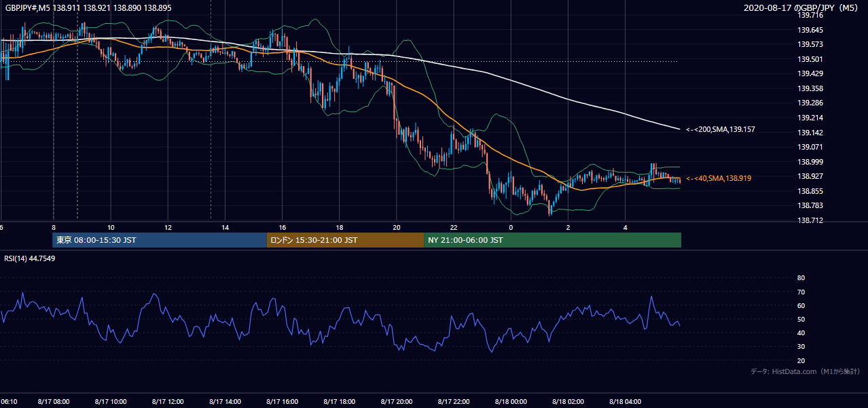Click hour marker 8 under the price chart
This screenshot has width=868, height=408.
tap(53, 228)
